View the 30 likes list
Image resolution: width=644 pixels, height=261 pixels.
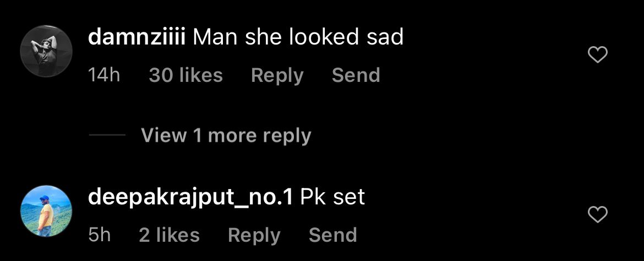(x=185, y=75)
